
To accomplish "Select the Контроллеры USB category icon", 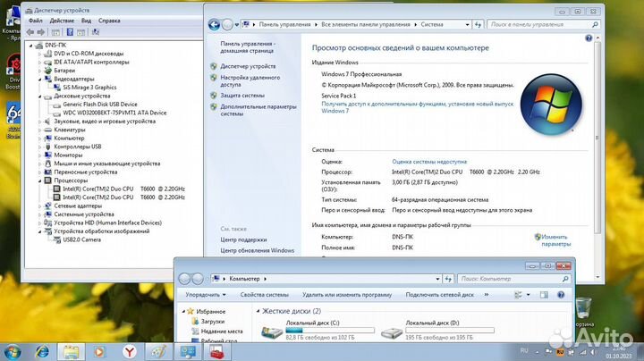I will (x=48, y=147).
